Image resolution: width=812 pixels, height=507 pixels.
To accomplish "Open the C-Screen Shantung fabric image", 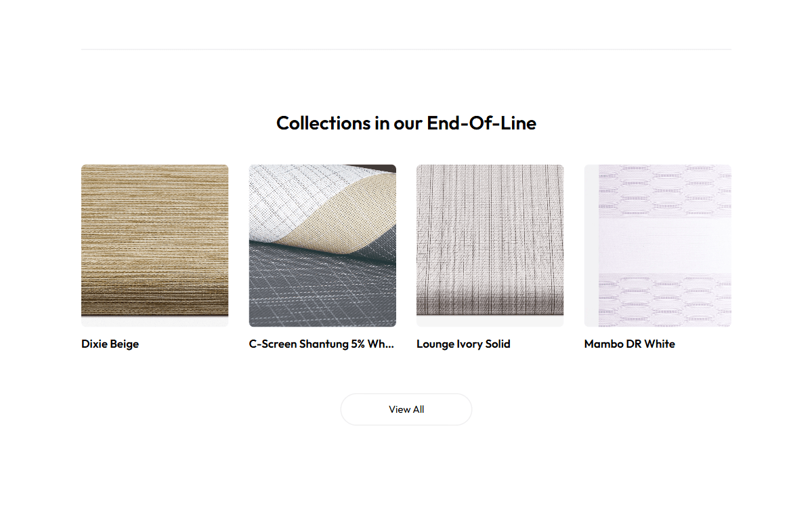I will tap(322, 245).
